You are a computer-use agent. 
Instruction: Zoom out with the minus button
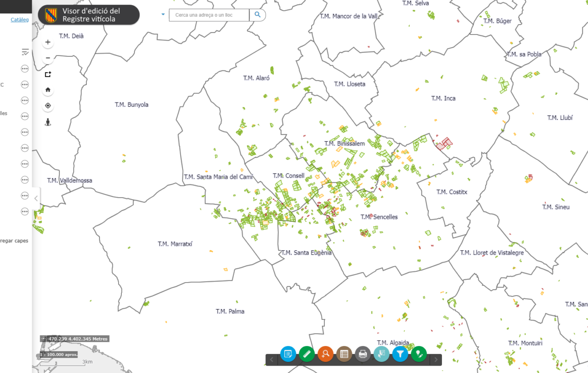(48, 58)
